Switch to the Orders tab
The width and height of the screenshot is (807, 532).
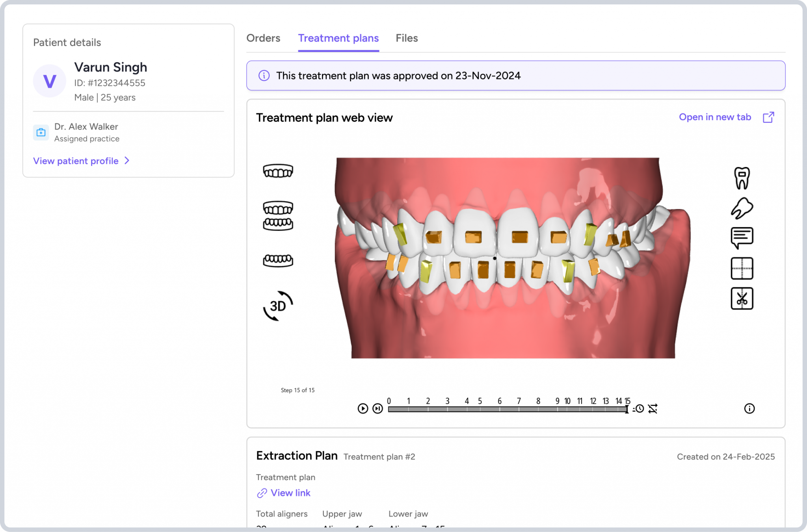tap(263, 38)
